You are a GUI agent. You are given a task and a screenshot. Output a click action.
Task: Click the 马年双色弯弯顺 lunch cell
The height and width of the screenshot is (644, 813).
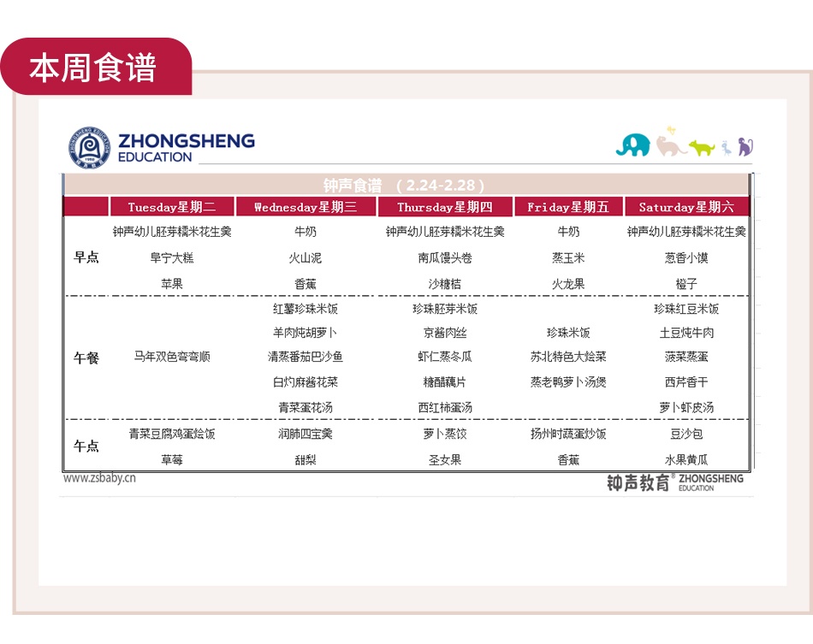click(x=172, y=357)
